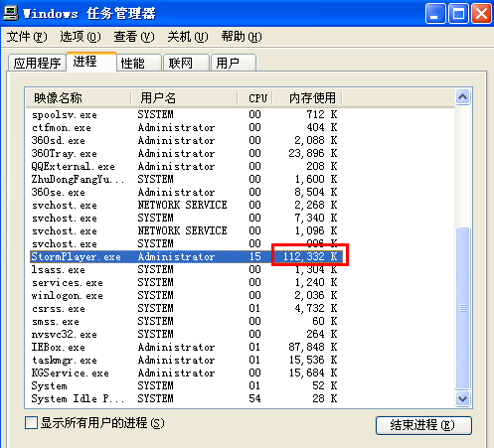The width and height of the screenshot is (494, 448).
Task: Click the scrollbar up arrow
Action: pos(462,96)
